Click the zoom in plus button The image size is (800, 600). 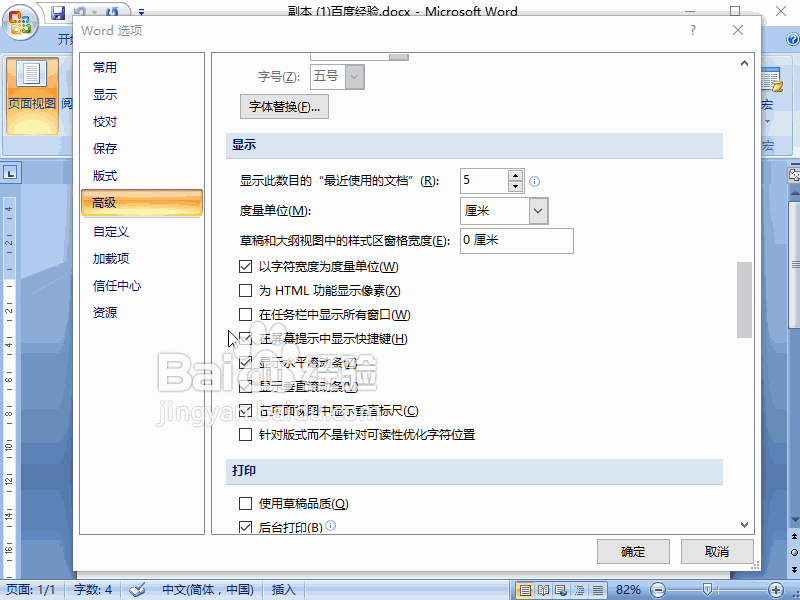coord(776,590)
